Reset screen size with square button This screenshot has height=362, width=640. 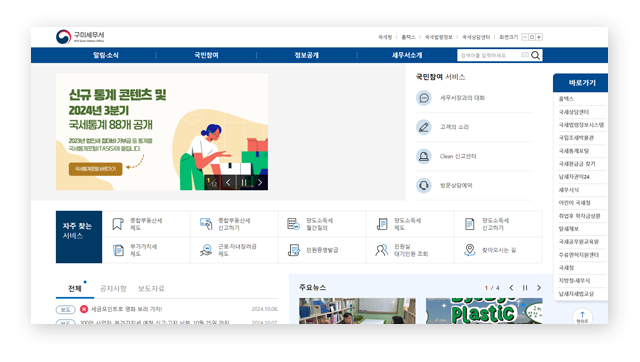pos(532,37)
